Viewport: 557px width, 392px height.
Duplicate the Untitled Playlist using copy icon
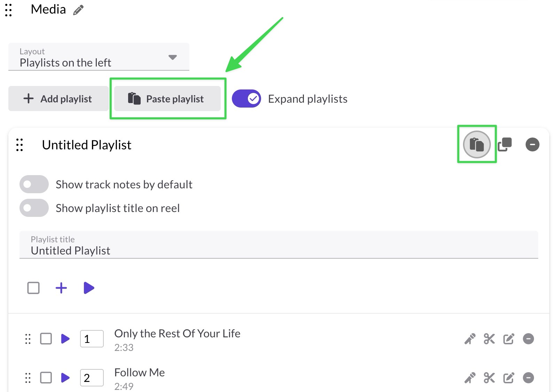(x=505, y=144)
